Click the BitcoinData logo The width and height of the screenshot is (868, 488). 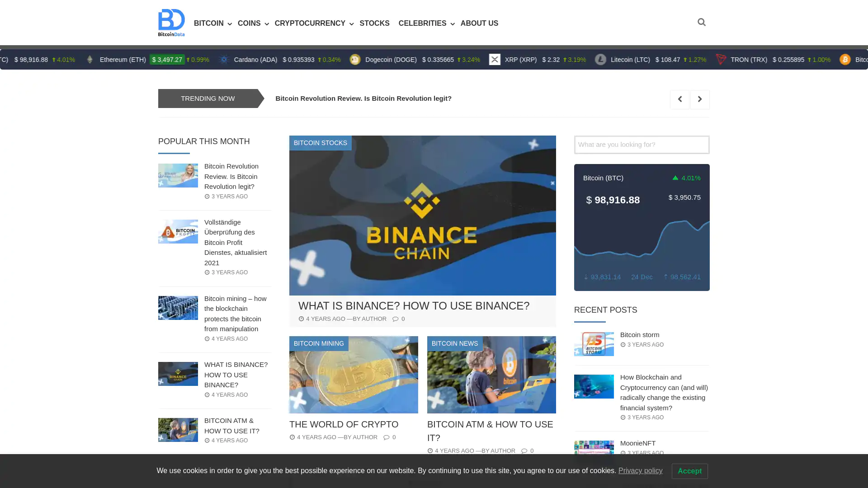[171, 23]
